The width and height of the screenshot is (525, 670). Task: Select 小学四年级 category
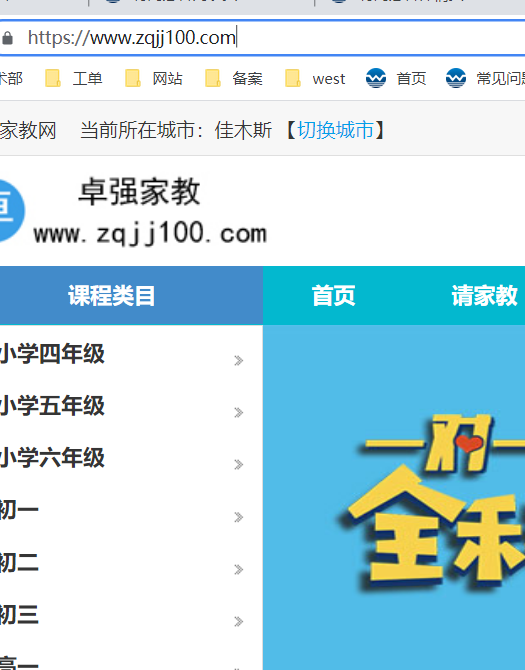[x=52, y=354]
